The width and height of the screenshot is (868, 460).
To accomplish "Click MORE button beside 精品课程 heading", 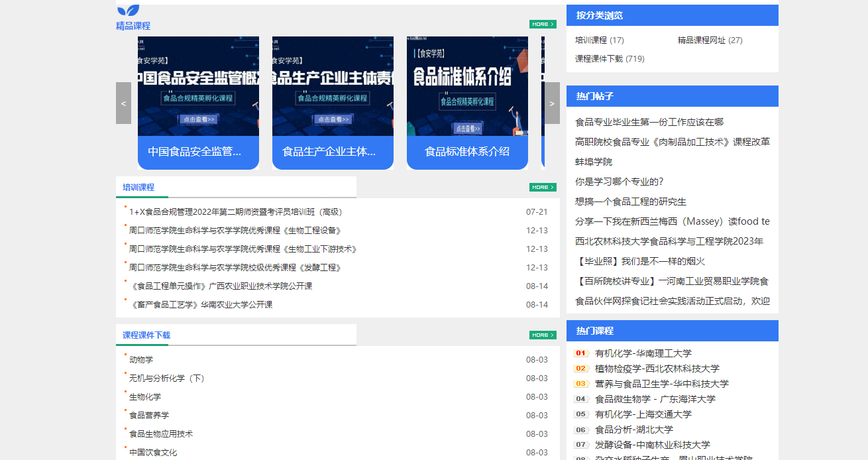I will click(x=543, y=25).
